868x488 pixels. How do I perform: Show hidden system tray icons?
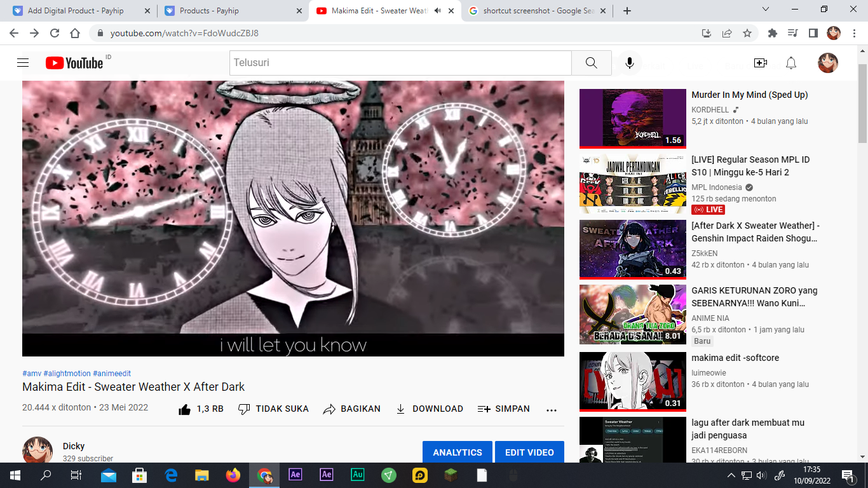click(731, 475)
